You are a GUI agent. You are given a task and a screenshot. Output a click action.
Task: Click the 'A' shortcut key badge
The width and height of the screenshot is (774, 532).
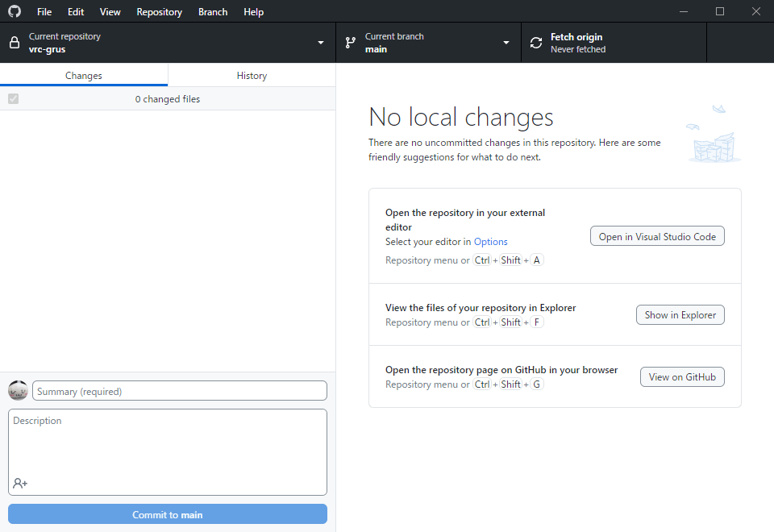pyautogui.click(x=537, y=260)
